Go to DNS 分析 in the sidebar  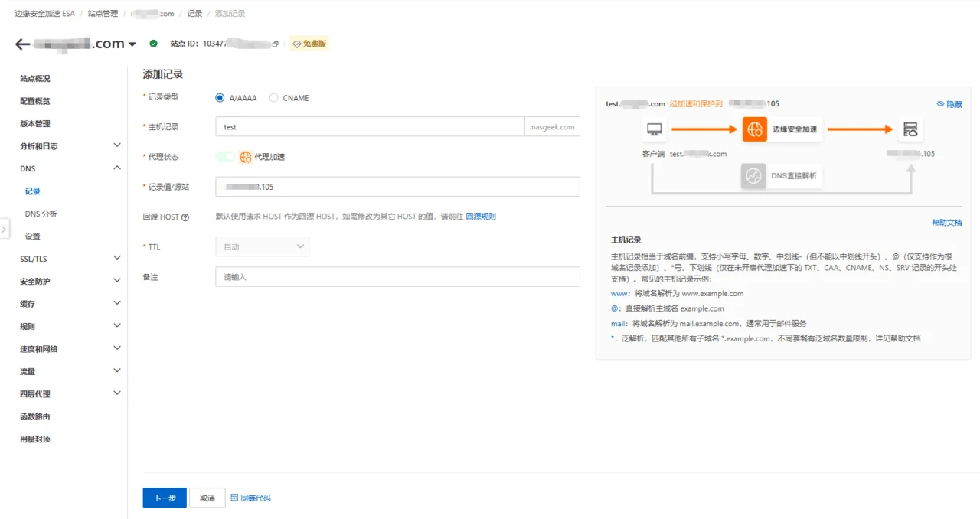(41, 214)
